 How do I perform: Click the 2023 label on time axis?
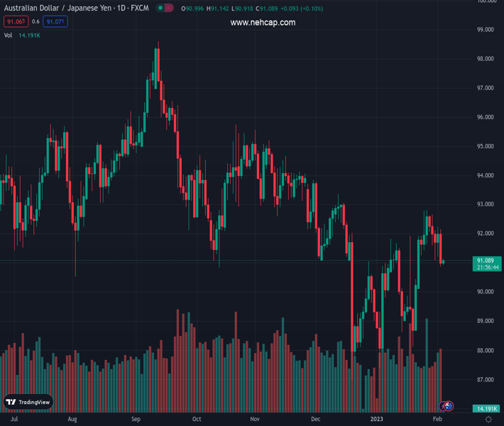(x=378, y=420)
